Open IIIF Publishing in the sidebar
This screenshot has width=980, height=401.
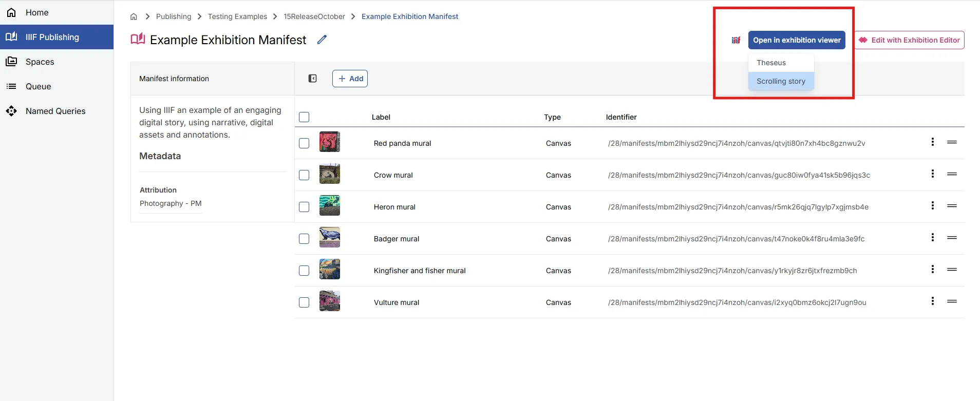click(56, 37)
